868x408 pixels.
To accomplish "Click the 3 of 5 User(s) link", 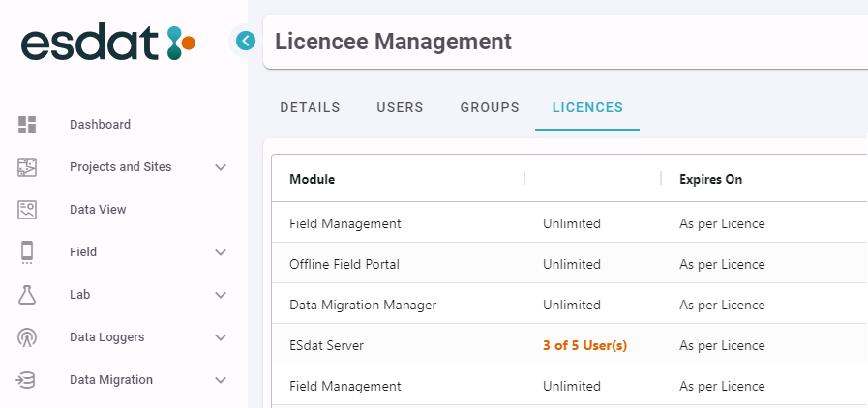I will [584, 345].
